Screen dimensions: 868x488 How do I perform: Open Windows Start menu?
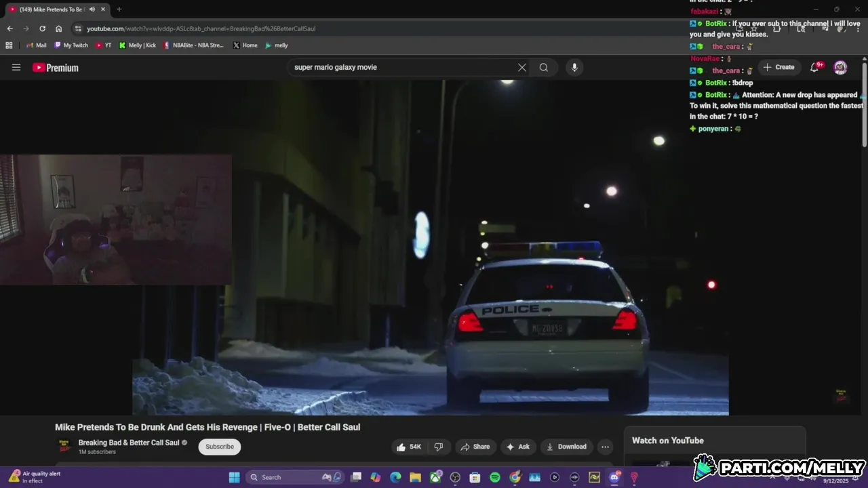tap(234, 477)
